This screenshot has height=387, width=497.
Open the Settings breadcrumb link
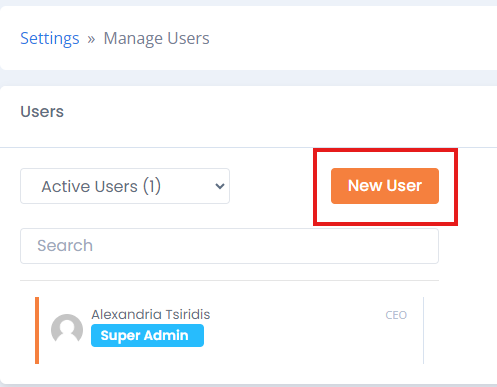click(50, 38)
